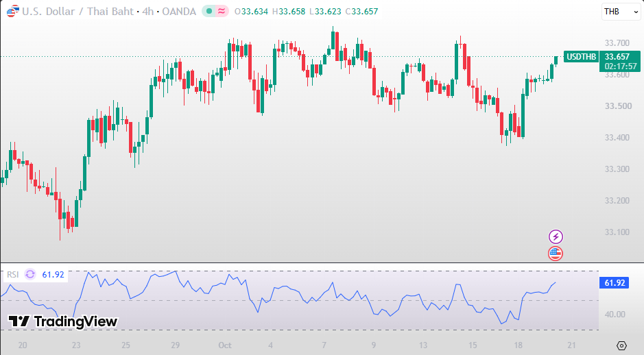
Task: Click the Oct date marker on time axis
Action: pyautogui.click(x=225, y=345)
